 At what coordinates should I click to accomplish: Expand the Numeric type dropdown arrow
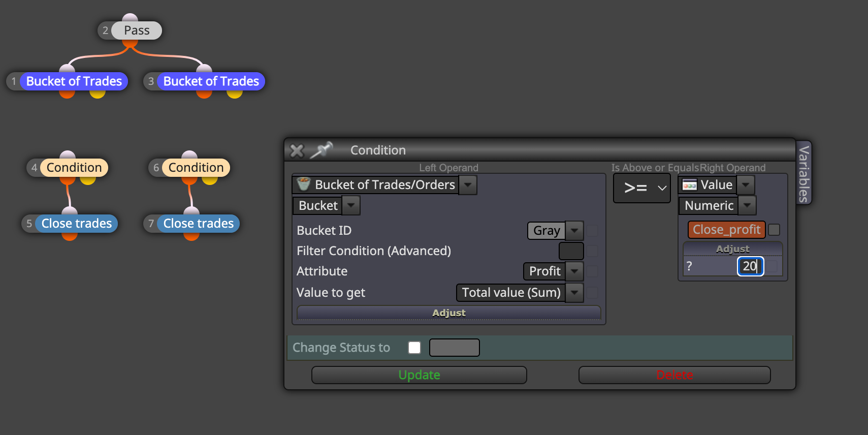tap(747, 206)
